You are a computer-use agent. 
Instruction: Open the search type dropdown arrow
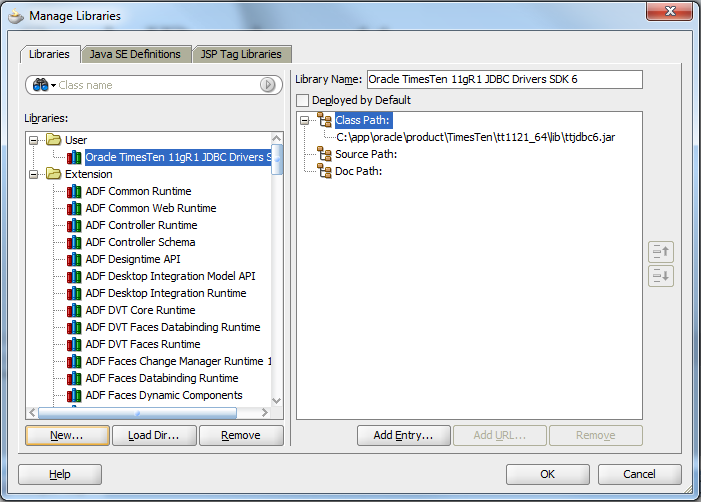point(53,85)
